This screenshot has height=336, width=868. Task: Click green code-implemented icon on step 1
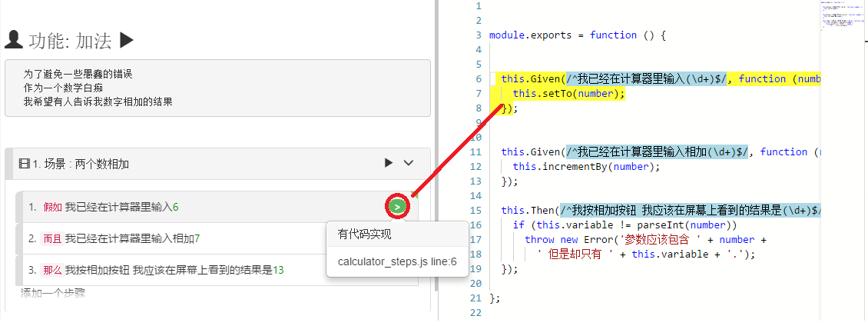coord(396,206)
